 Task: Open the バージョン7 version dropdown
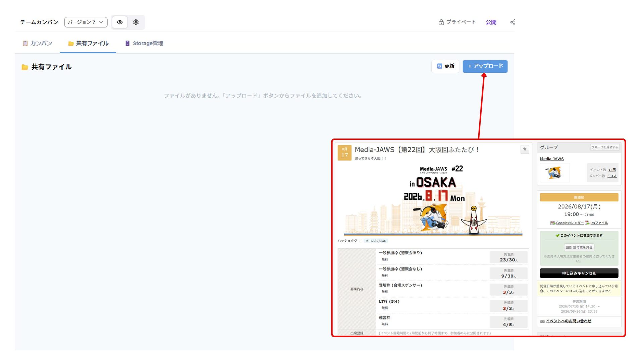(86, 22)
